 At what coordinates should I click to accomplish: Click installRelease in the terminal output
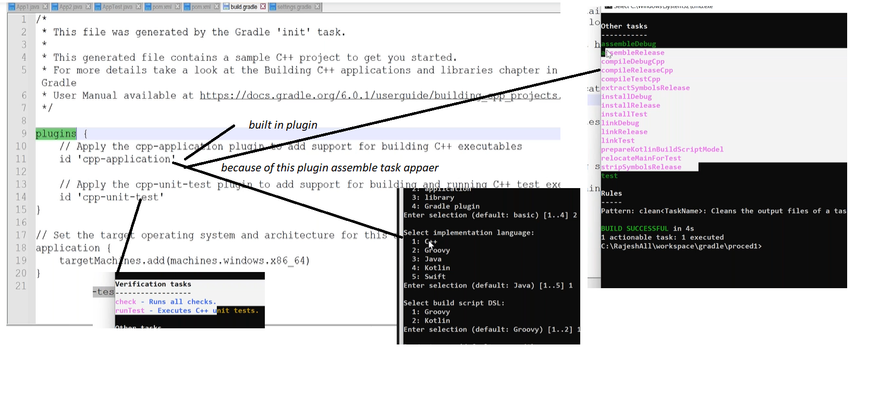630,105
